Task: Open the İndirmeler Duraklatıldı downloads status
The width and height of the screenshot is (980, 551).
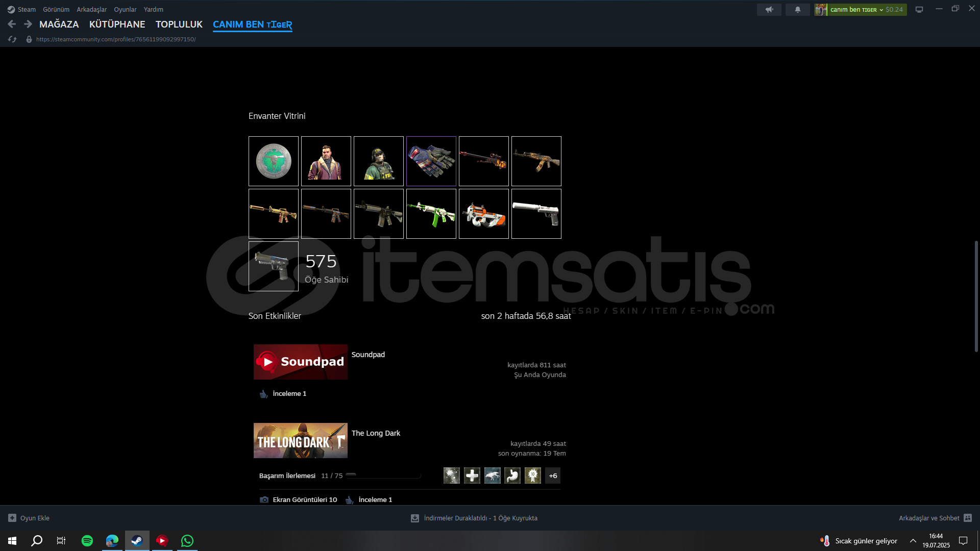Action: click(x=474, y=518)
